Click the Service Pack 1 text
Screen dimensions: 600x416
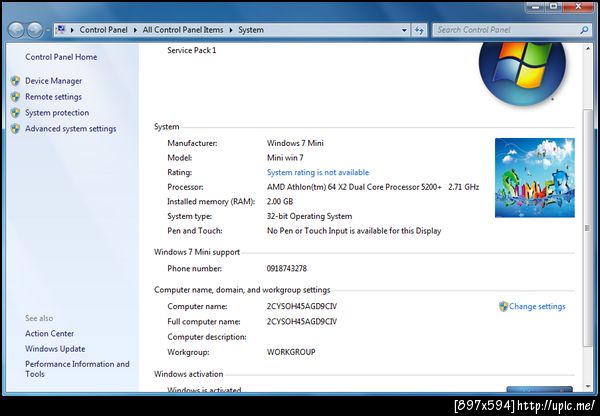(192, 50)
